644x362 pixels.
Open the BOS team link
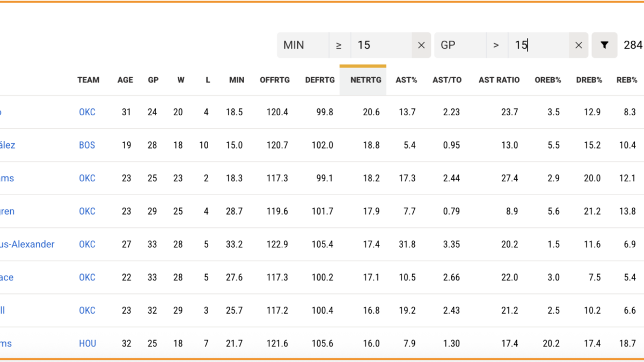[x=87, y=145]
